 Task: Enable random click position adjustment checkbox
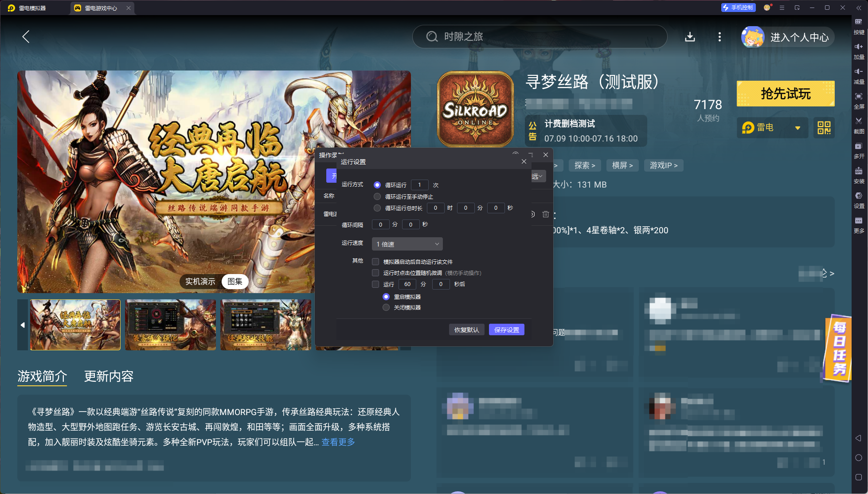375,273
